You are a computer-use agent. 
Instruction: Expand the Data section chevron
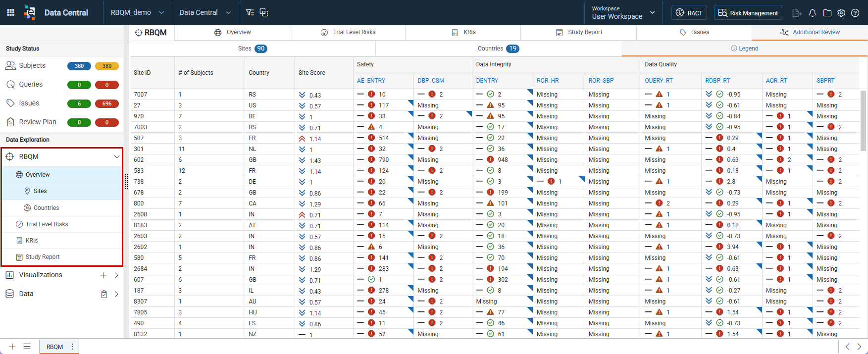pyautogui.click(x=117, y=294)
